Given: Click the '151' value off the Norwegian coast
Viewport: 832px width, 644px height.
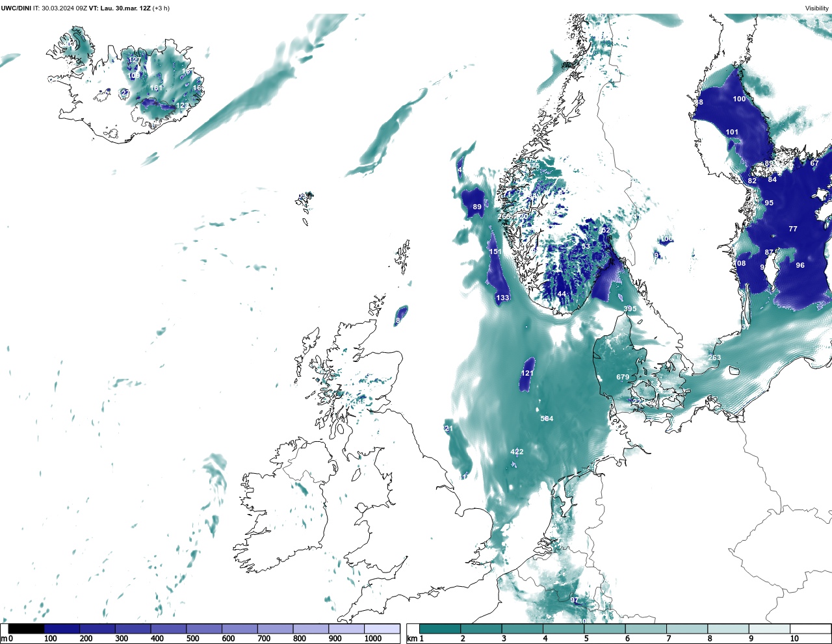Looking at the screenshot, I should point(495,251).
